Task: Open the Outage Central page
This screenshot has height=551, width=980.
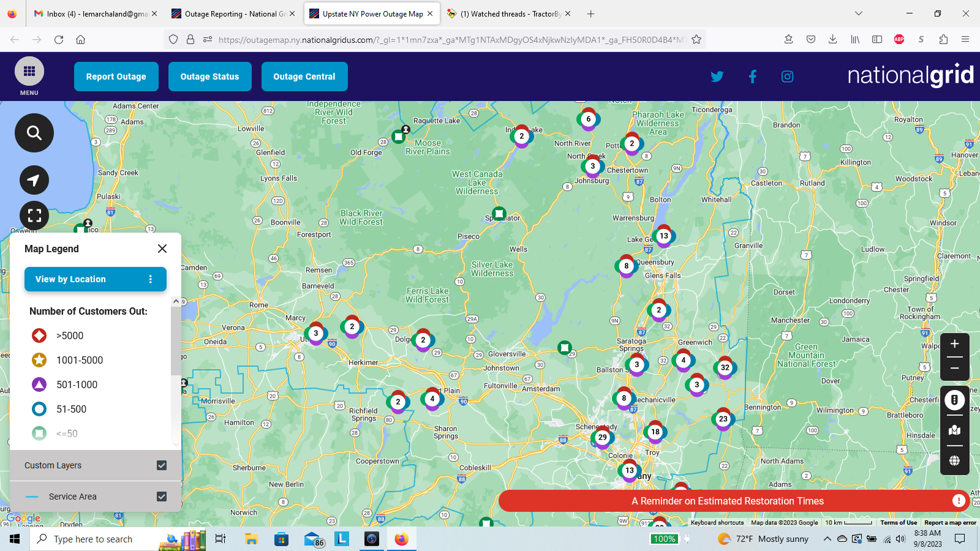Action: pyautogui.click(x=304, y=77)
